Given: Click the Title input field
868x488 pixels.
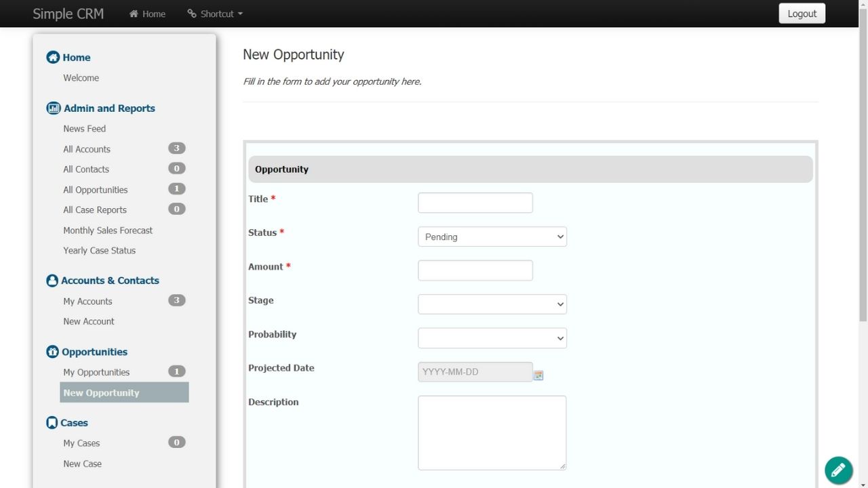Looking at the screenshot, I should click(x=475, y=203).
